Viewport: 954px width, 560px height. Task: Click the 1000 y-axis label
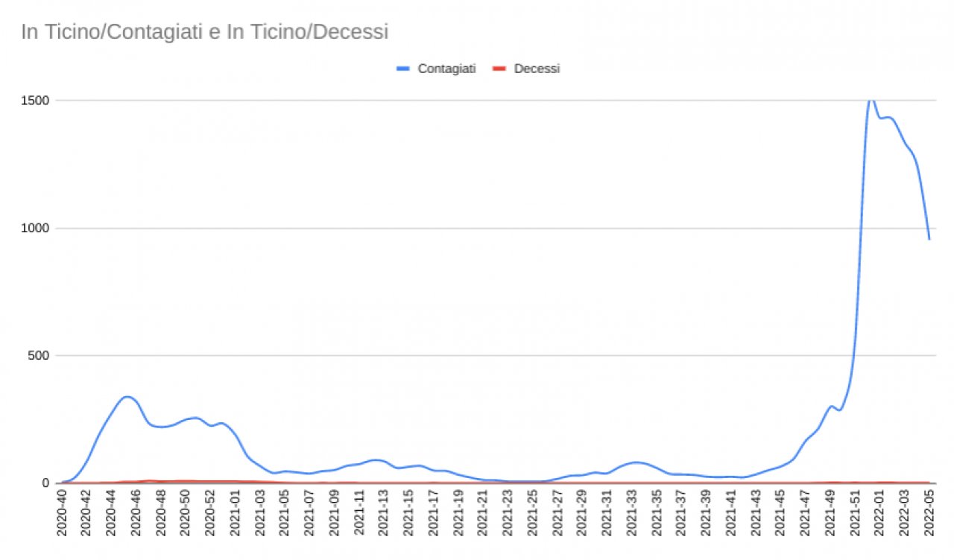click(37, 228)
